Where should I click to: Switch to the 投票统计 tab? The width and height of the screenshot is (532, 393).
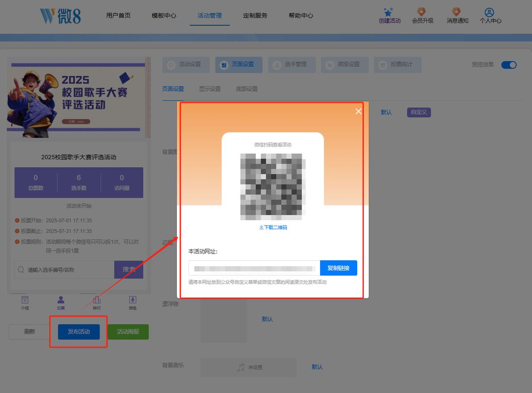point(397,65)
